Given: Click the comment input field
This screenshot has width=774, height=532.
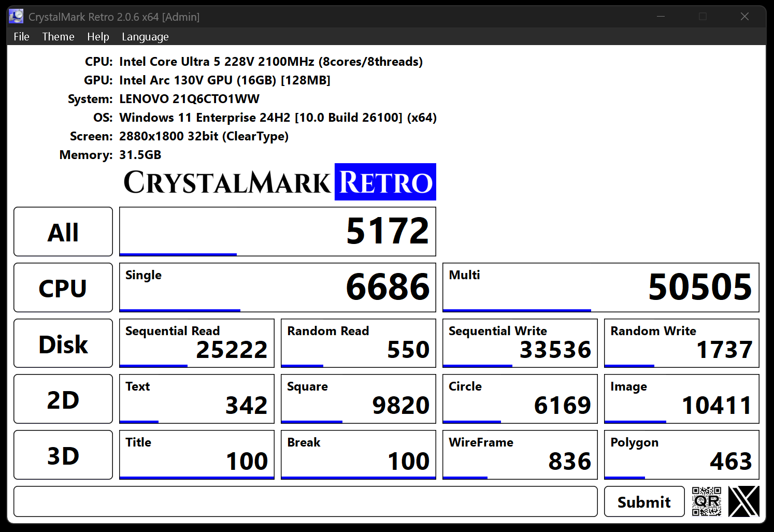Looking at the screenshot, I should tap(306, 501).
